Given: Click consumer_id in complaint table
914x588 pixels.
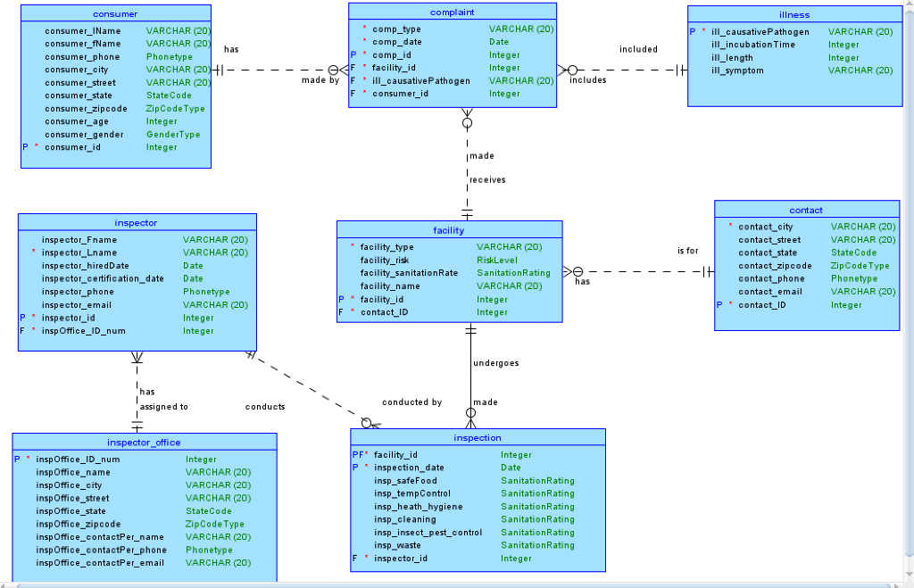Looking at the screenshot, I should click(400, 94).
